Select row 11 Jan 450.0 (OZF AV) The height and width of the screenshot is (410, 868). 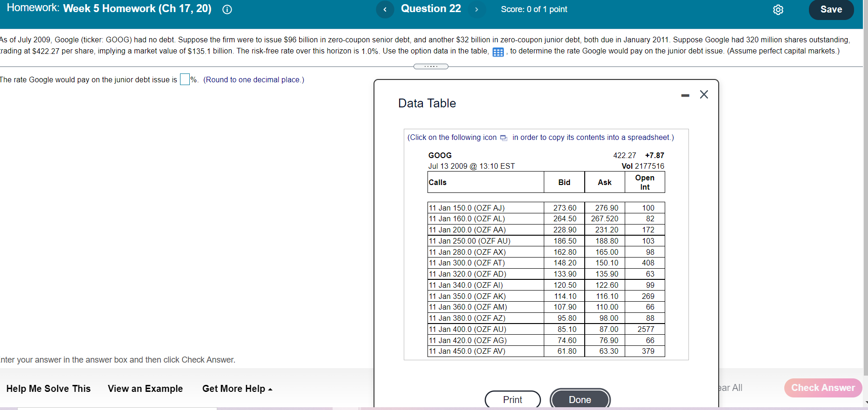[x=546, y=351]
